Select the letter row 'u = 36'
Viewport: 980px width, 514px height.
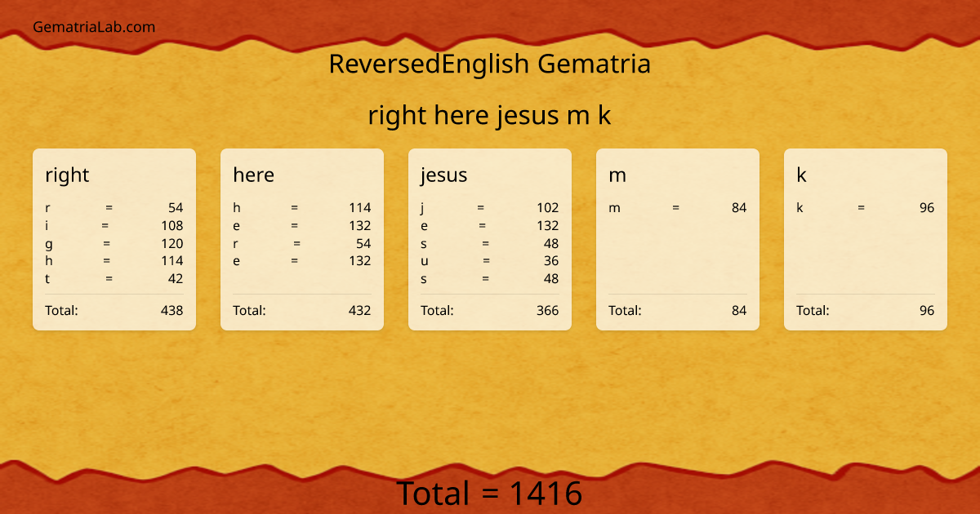pos(490,261)
